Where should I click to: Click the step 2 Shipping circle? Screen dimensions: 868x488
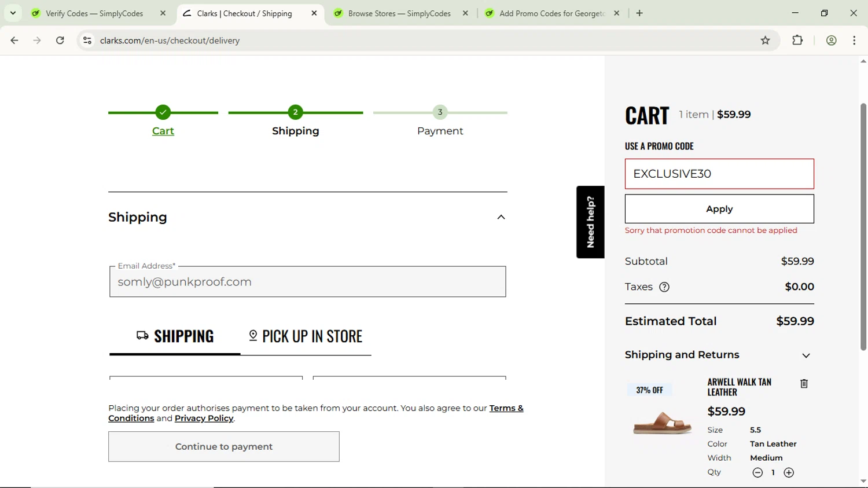click(x=296, y=112)
